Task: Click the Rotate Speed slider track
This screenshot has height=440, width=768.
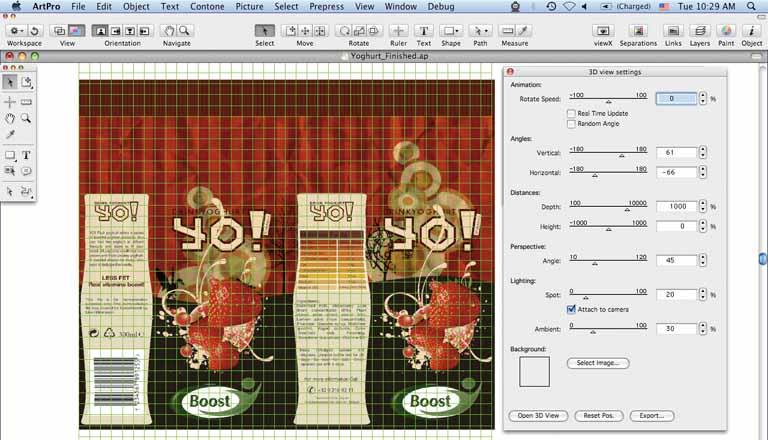Action: click(608, 100)
